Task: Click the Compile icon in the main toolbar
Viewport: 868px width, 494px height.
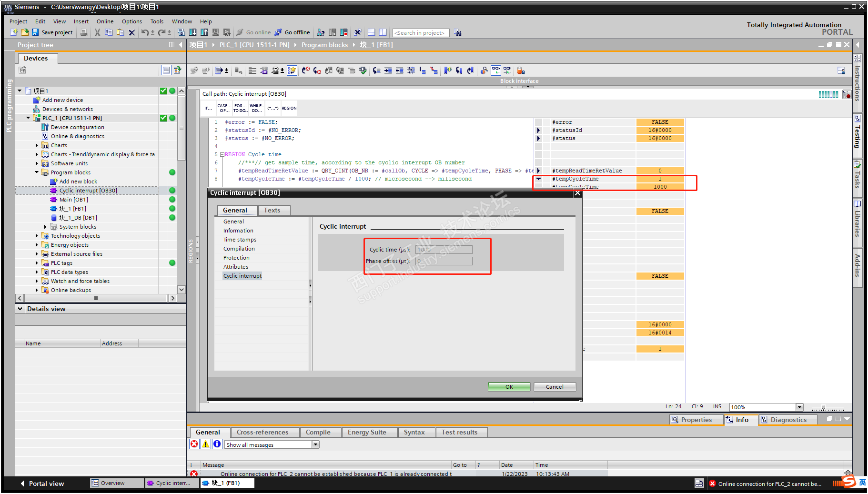Action: pos(181,32)
